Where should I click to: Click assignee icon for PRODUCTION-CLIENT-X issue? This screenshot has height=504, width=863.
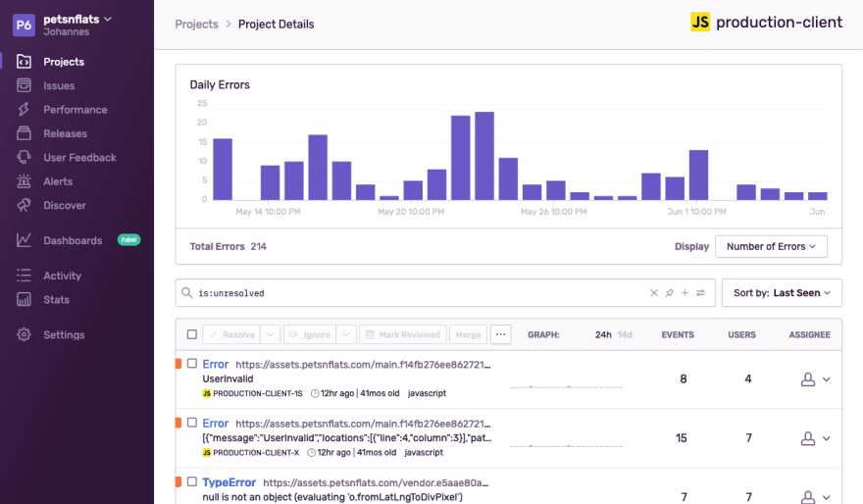pos(808,438)
